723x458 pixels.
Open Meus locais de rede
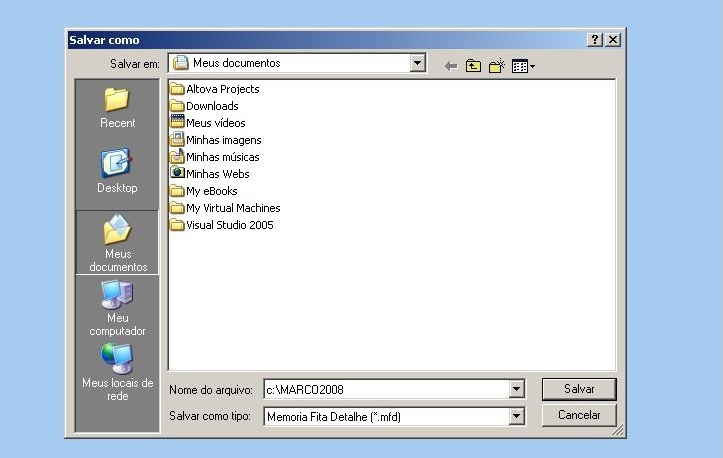117,371
